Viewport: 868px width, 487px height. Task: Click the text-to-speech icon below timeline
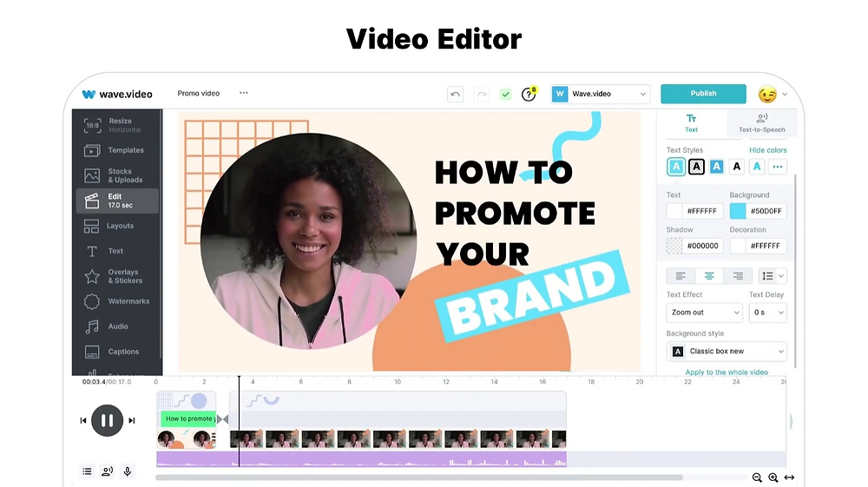pos(107,471)
